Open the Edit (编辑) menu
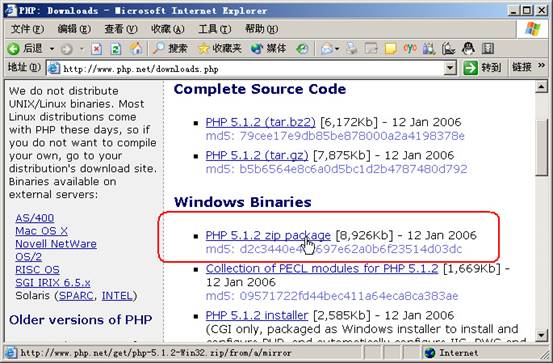553x363 pixels. (74, 29)
